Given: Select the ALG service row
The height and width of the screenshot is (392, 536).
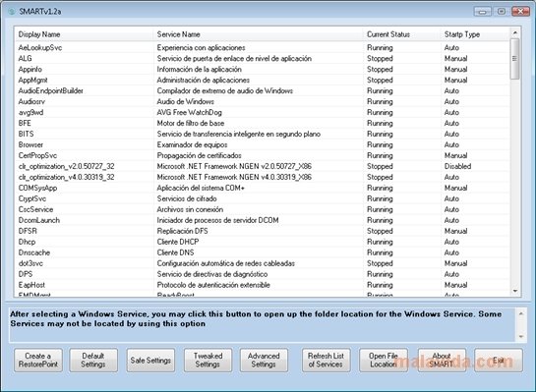Looking at the screenshot, I should (x=263, y=58).
